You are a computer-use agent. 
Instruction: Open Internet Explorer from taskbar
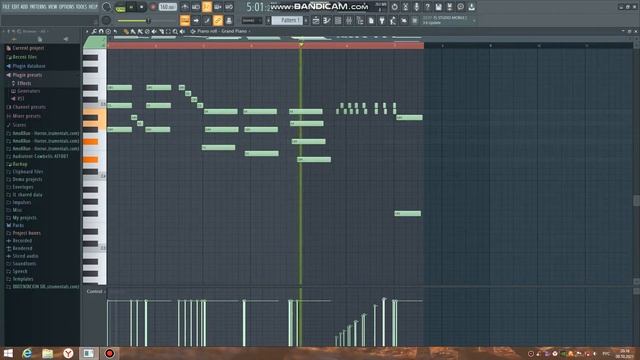point(27,353)
